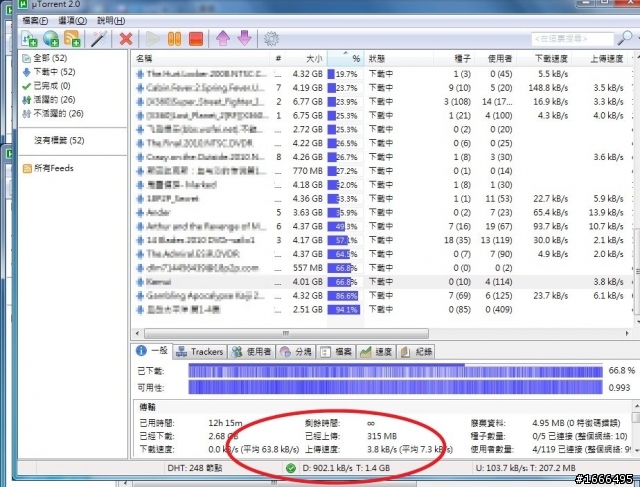Image resolution: width=640 pixels, height=487 pixels.
Task: Click the green network status icon
Action: tap(291, 468)
